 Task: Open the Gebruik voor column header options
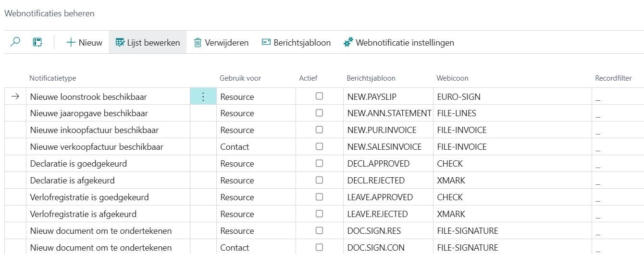[x=240, y=78]
